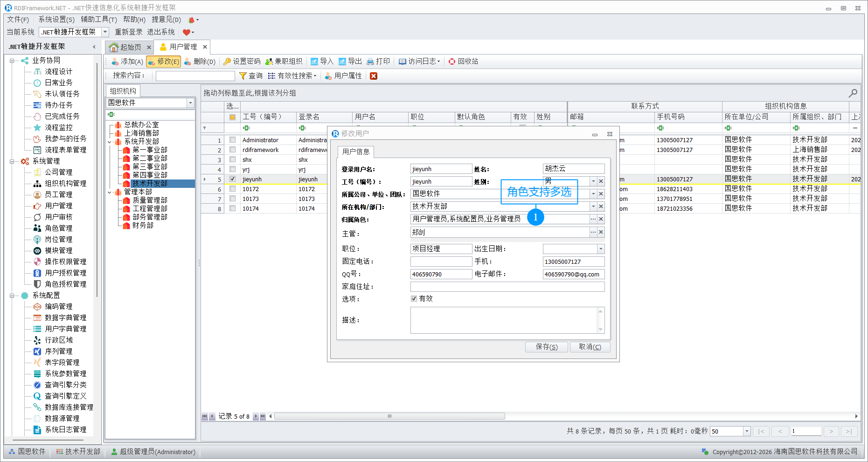This screenshot has height=462, width=868.
Task: Open the 出生日期 date picker dropdown
Action: click(x=601, y=248)
